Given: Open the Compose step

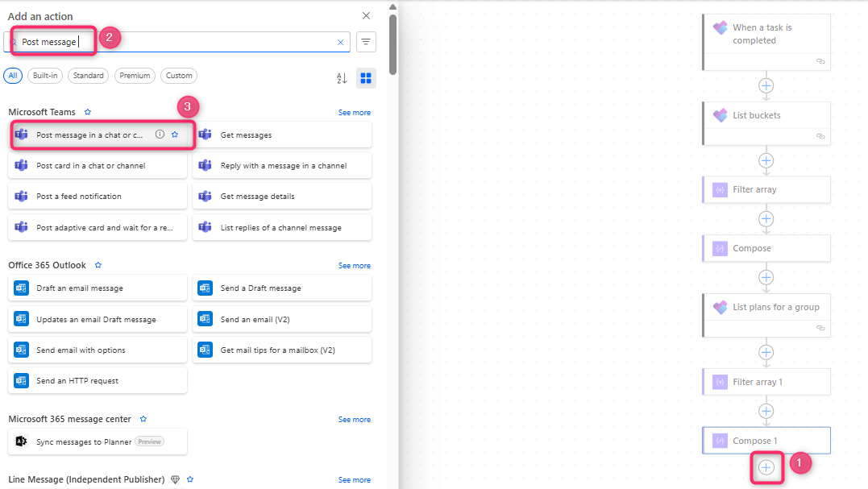Looking at the screenshot, I should pyautogui.click(x=766, y=248).
